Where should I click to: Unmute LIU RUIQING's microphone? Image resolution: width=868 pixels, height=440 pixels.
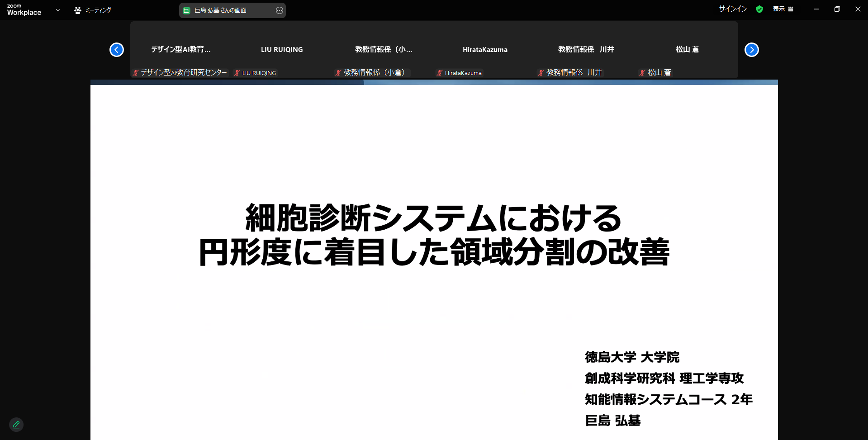pos(237,72)
